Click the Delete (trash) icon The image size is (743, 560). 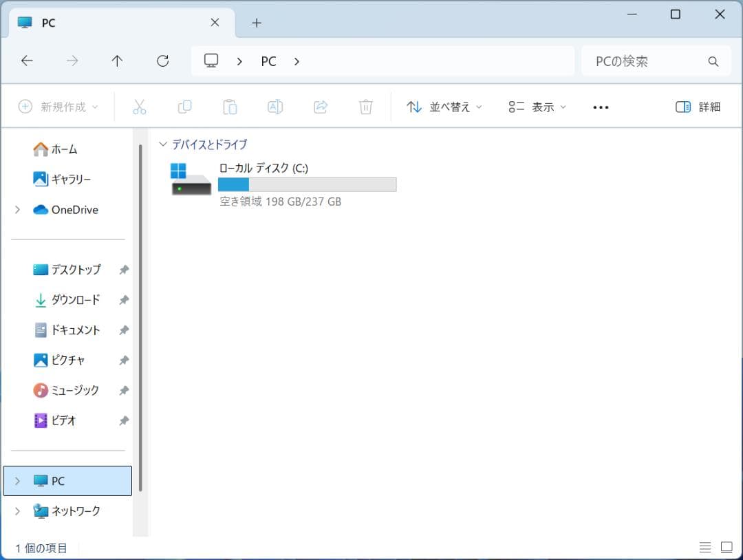[x=365, y=107]
